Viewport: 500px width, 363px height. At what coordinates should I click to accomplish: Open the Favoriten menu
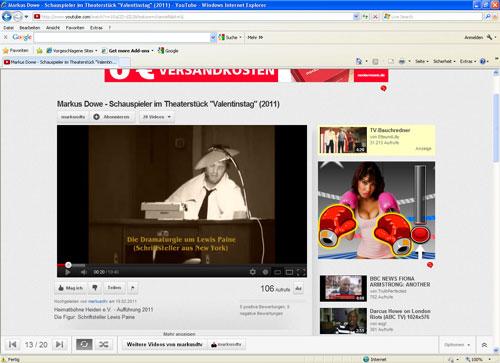click(75, 28)
